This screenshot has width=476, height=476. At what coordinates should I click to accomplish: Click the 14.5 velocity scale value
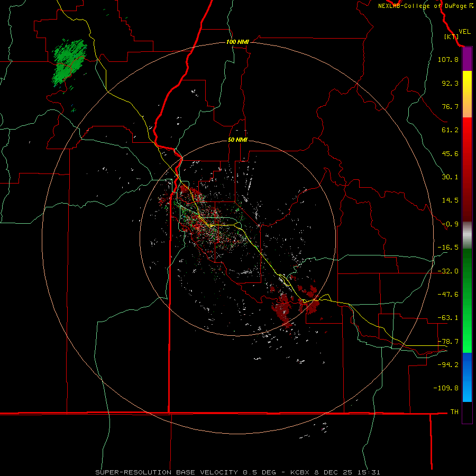tap(450, 200)
